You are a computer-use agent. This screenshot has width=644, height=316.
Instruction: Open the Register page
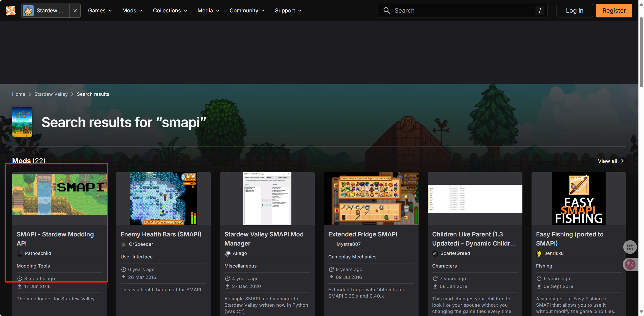[614, 11]
